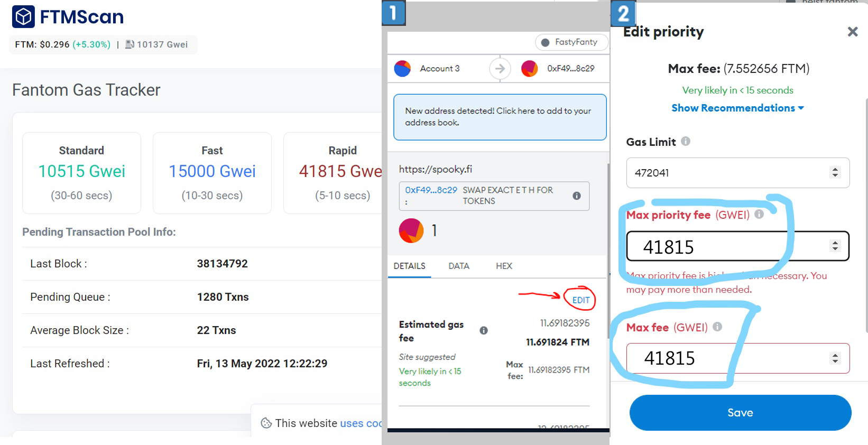Click info icon beside Max fee (GWEI)
Image resolution: width=868 pixels, height=445 pixels.
(x=717, y=327)
